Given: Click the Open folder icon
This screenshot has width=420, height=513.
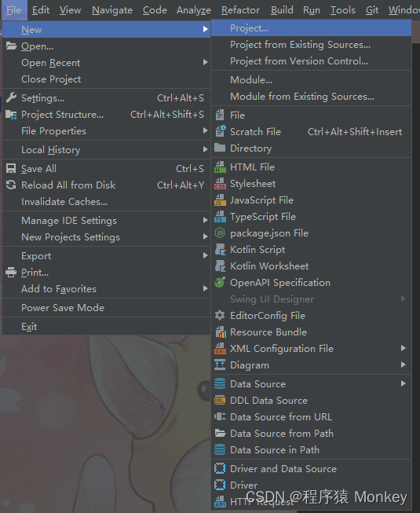Looking at the screenshot, I should pos(11,46).
